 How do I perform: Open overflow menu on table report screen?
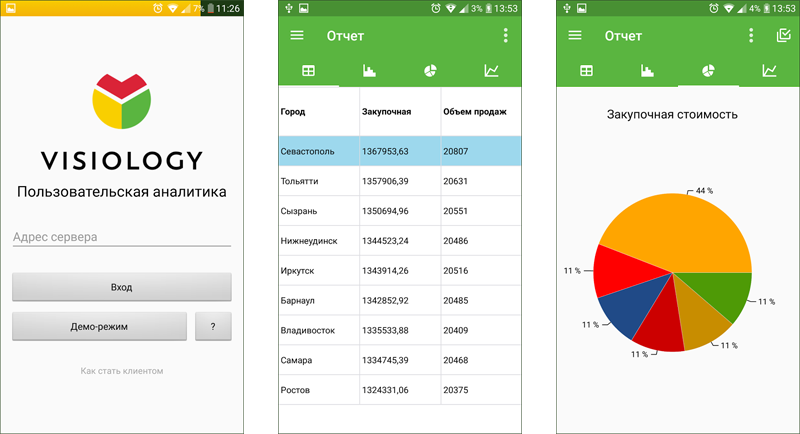pos(506,35)
